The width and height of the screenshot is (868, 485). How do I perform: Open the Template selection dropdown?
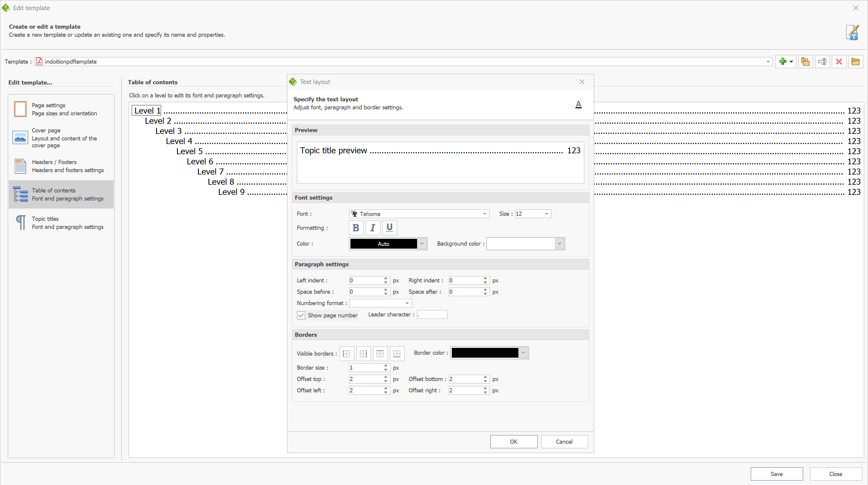tap(768, 62)
